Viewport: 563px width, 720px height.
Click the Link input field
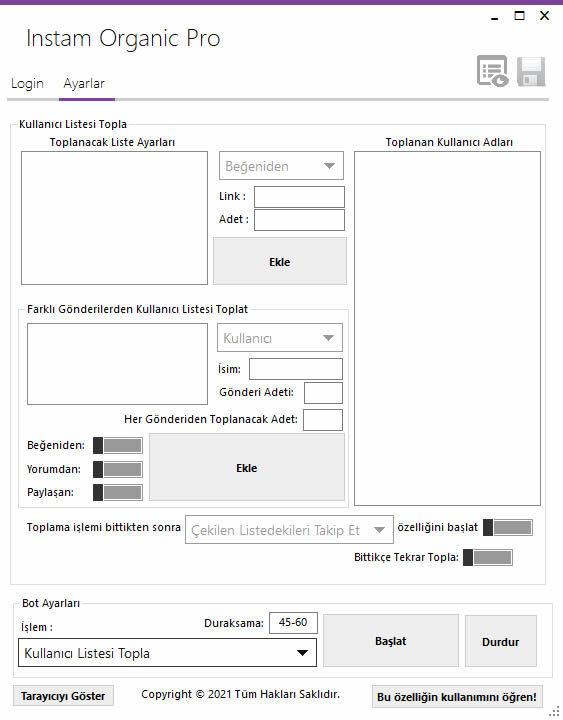tap(299, 197)
